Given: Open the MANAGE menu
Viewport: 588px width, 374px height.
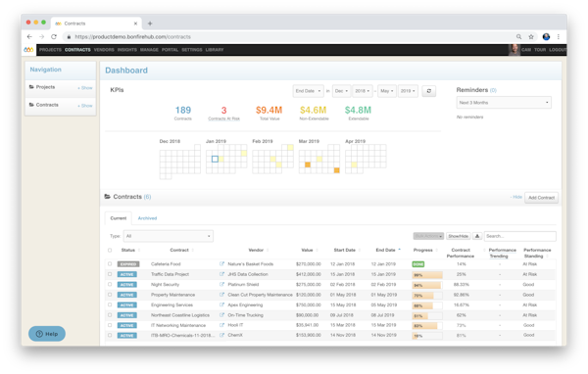Looking at the screenshot, I should 149,50.
